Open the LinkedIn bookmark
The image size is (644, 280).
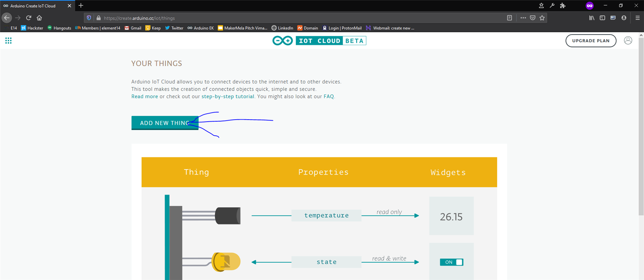click(282, 28)
